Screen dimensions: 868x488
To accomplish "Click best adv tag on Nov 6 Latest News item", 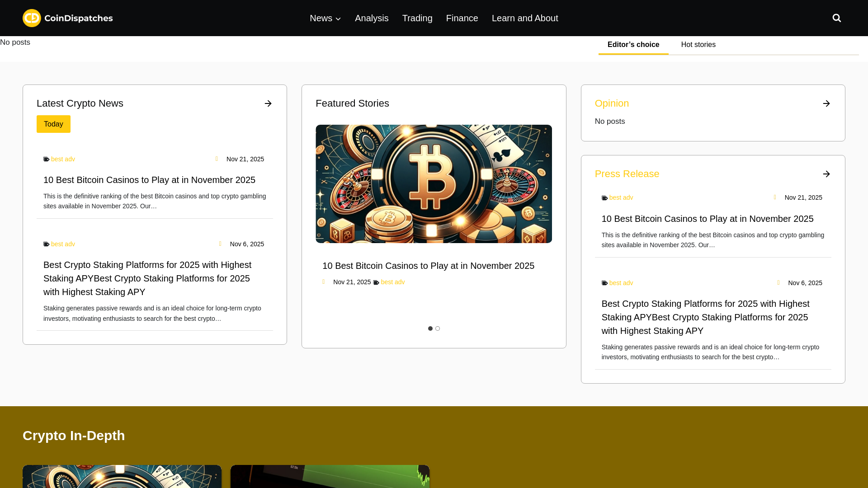I will tap(63, 244).
